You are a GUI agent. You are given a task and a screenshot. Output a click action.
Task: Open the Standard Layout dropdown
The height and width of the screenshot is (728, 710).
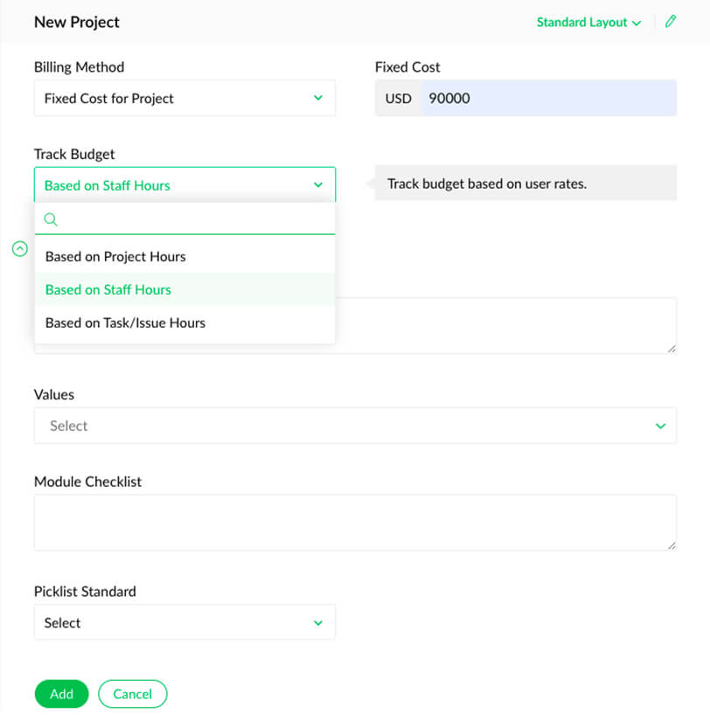pyautogui.click(x=588, y=22)
